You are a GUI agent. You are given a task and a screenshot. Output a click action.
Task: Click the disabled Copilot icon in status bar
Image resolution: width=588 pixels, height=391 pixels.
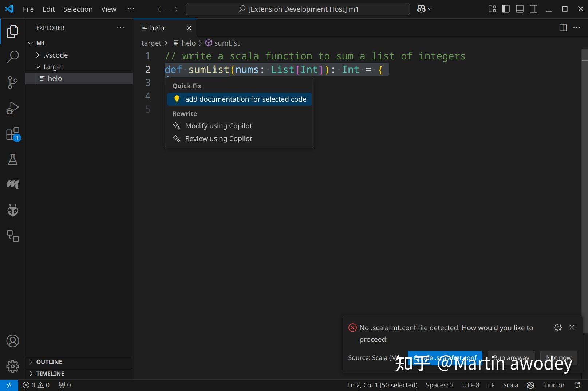(530, 385)
